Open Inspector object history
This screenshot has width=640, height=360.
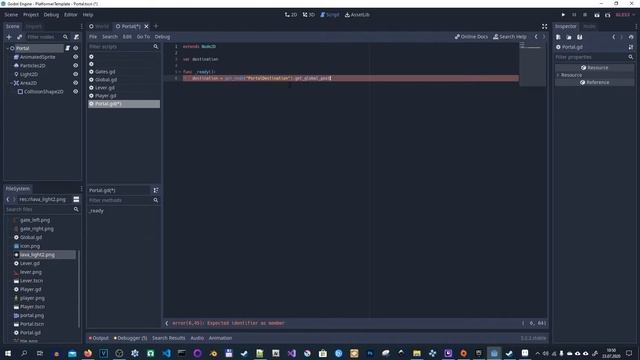[631, 37]
